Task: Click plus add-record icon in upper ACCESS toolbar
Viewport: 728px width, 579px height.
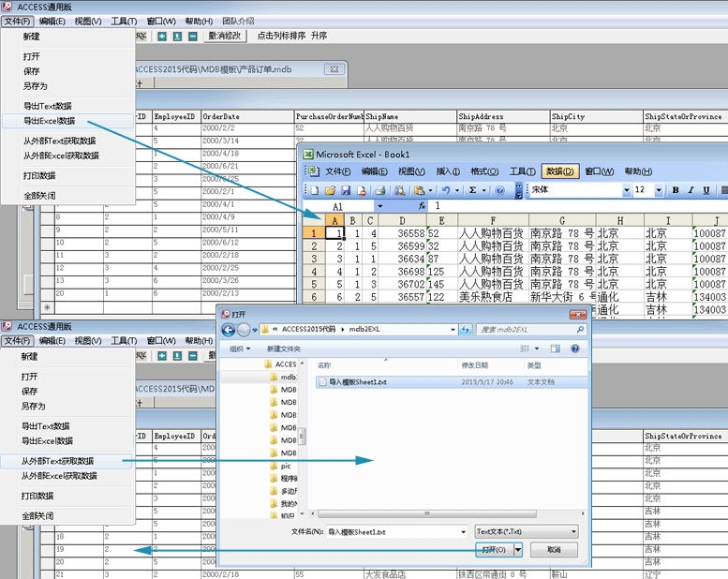Action: click(162, 37)
